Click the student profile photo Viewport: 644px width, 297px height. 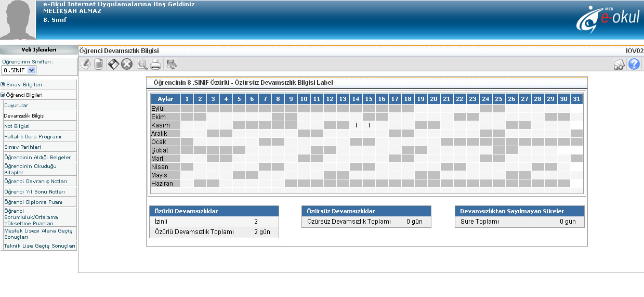(x=18, y=19)
